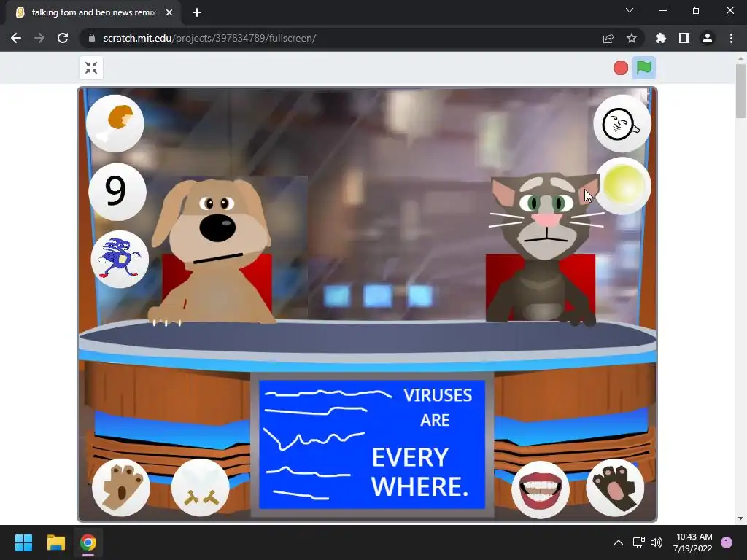Select the talking tom and ben news remix tab
Screen dimensions: 747x560
[x=93, y=12]
